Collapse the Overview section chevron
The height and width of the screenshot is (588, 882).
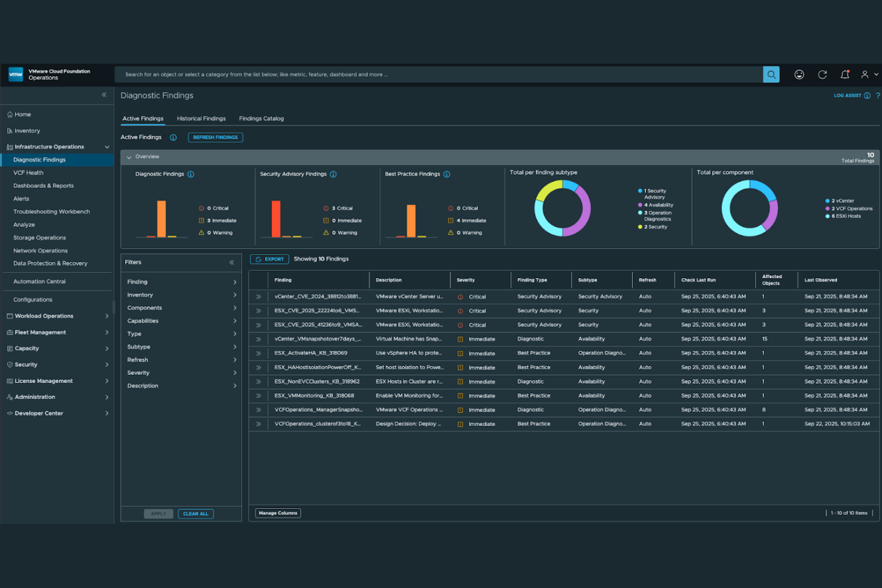(x=129, y=157)
